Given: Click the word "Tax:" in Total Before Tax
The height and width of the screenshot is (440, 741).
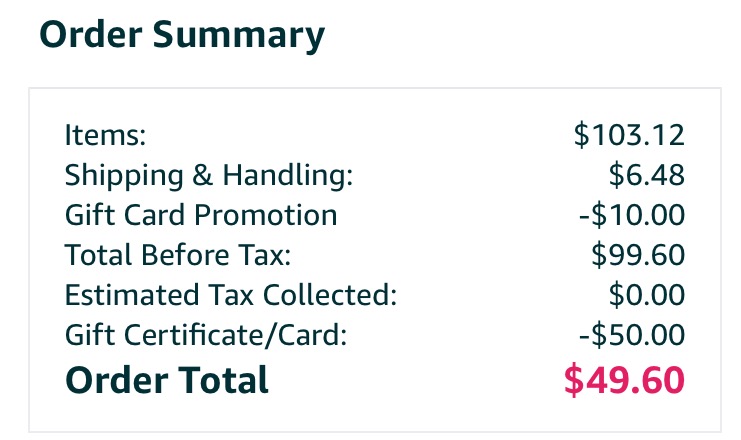Looking at the screenshot, I should point(263,255).
